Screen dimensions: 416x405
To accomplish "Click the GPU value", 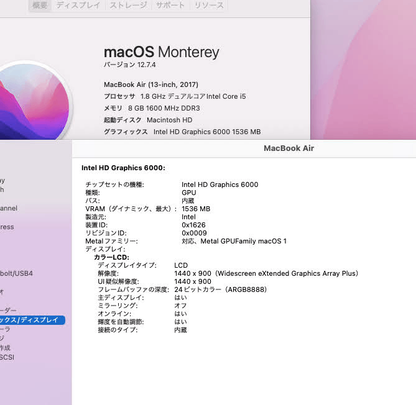I will click(x=189, y=193).
